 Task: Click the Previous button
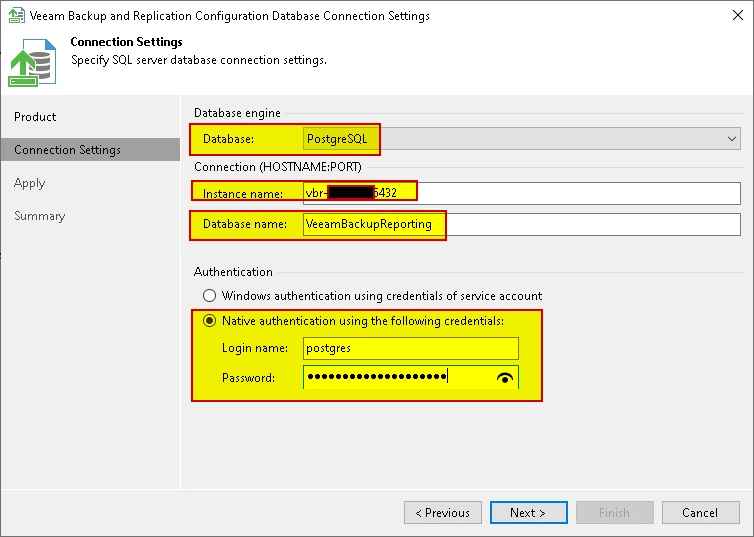coord(443,512)
